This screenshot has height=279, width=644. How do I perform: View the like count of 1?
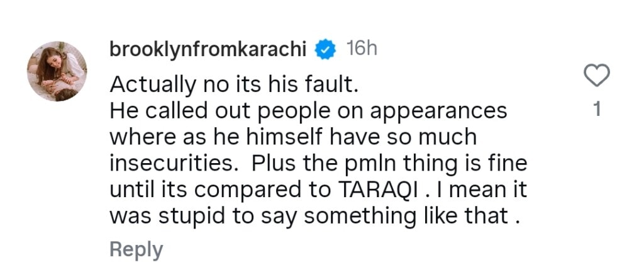(x=597, y=110)
